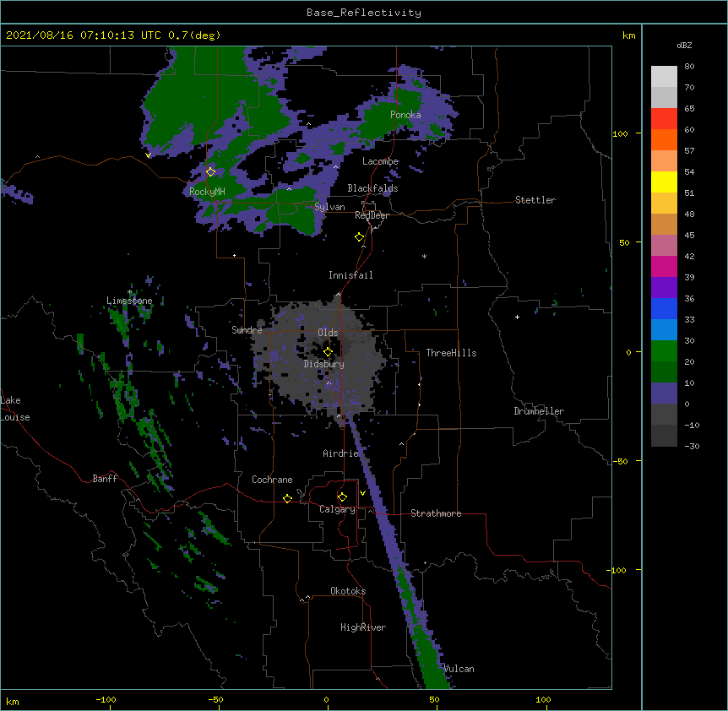728x711 pixels.
Task: Select the red 65–60 dBZ color swatch
Action: click(x=664, y=119)
